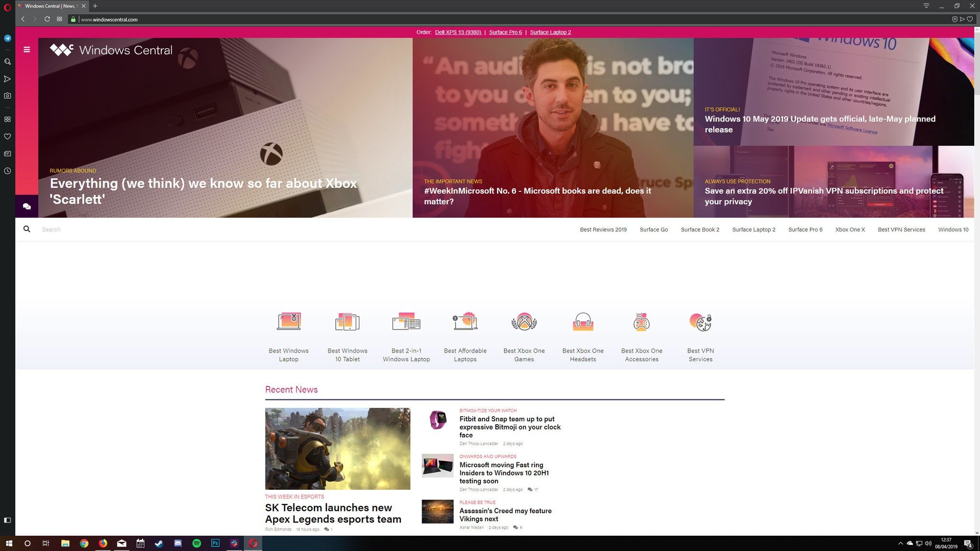Select Windows 10 nav item
The width and height of the screenshot is (980, 551).
953,230
